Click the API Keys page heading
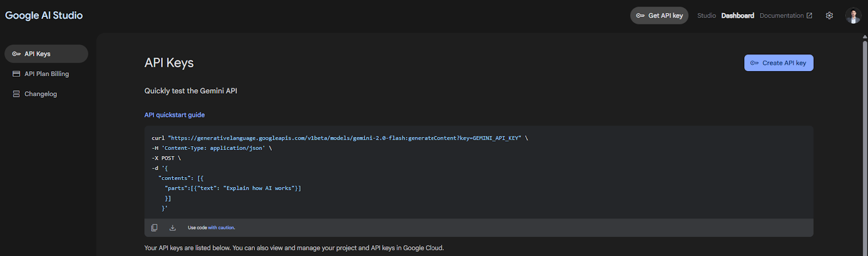The image size is (868, 256). point(169,63)
